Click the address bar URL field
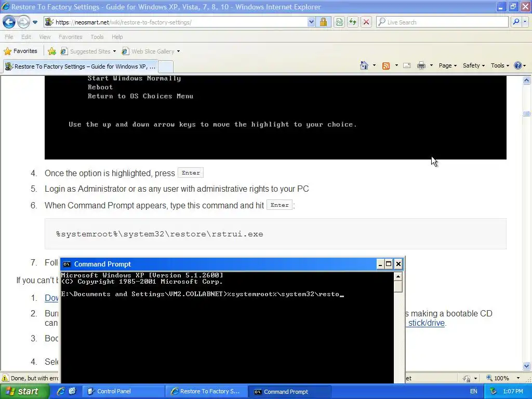 click(176, 22)
